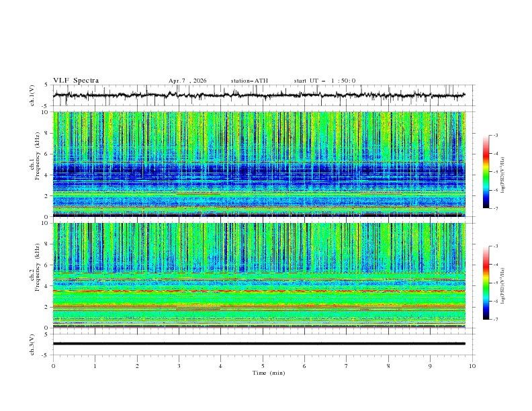Click inside the ch.2 spectrogram panel

[x=259, y=275]
